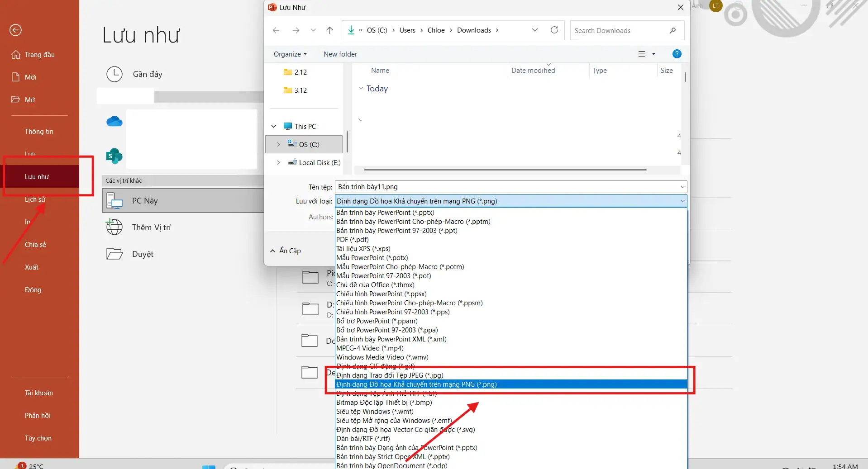Open the Lưu với loại file type dropdown
The image size is (868, 469).
511,201
